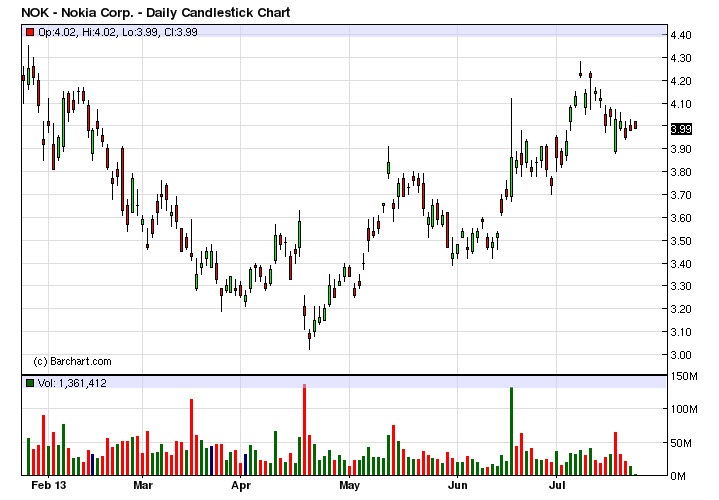The height and width of the screenshot is (500, 719).
Task: Click the 3.30 price axis label
Action: tap(680, 286)
